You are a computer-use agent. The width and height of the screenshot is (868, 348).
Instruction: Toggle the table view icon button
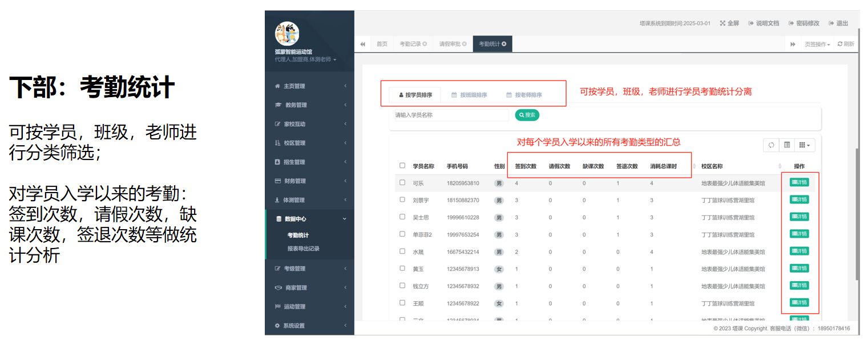click(x=787, y=145)
